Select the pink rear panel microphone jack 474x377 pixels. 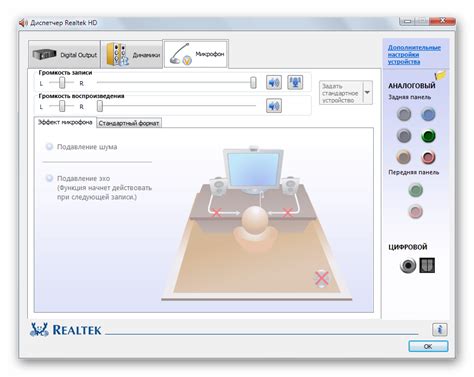pyautogui.click(x=428, y=157)
